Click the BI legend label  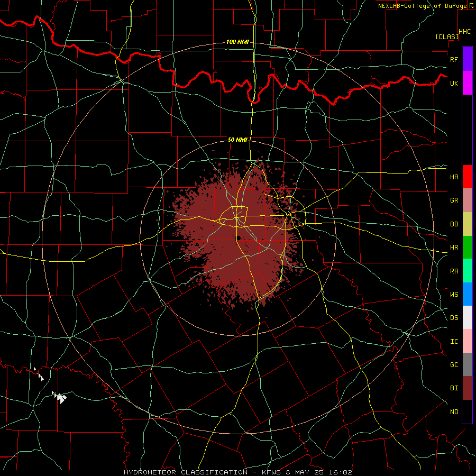454,388
